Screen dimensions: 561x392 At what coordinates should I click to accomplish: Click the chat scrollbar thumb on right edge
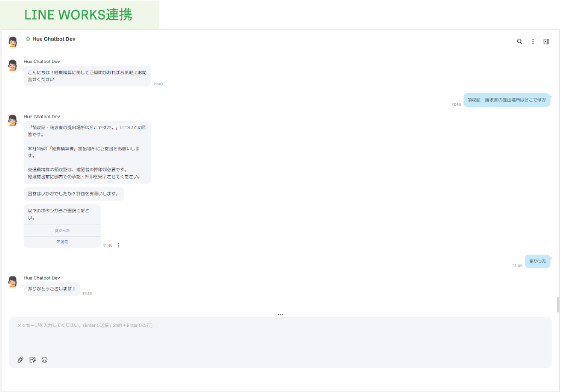click(558, 304)
